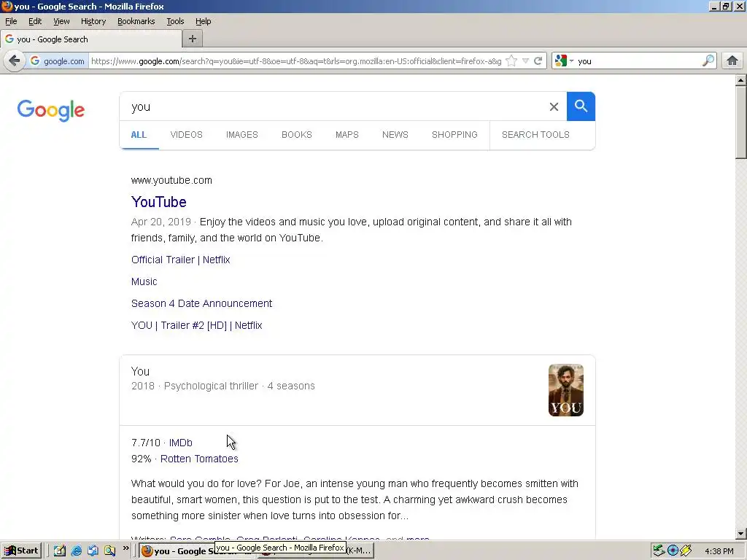Open the View menu
747x560 pixels.
(61, 21)
